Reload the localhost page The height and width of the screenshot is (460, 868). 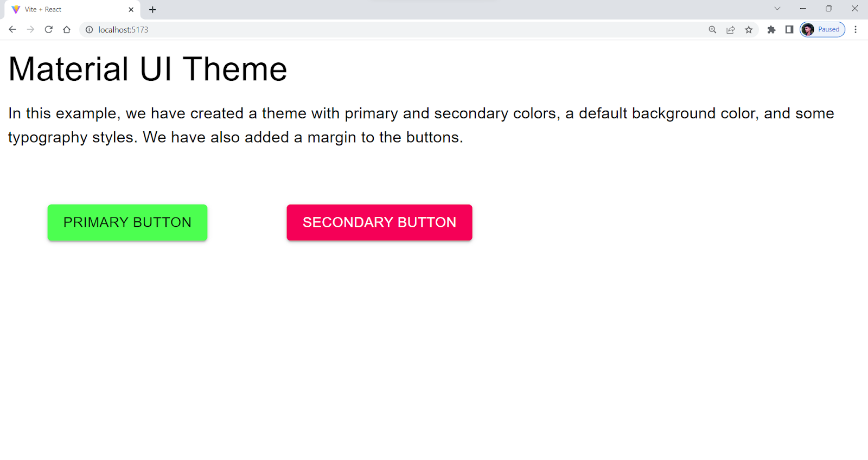click(x=49, y=30)
